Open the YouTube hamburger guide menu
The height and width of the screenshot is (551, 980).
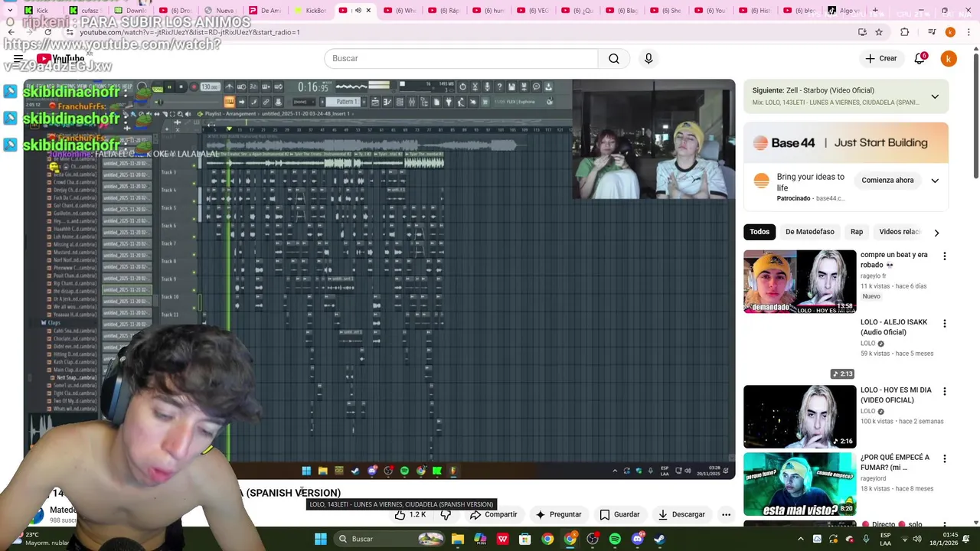[x=18, y=58]
